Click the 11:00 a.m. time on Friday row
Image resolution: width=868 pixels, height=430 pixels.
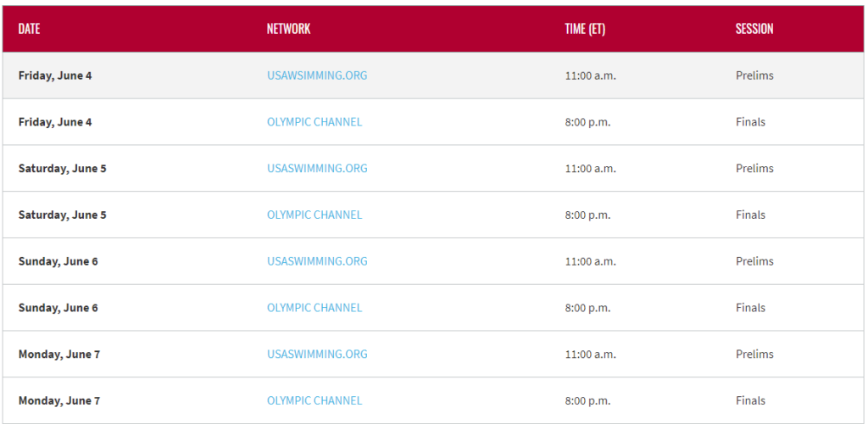coord(590,75)
